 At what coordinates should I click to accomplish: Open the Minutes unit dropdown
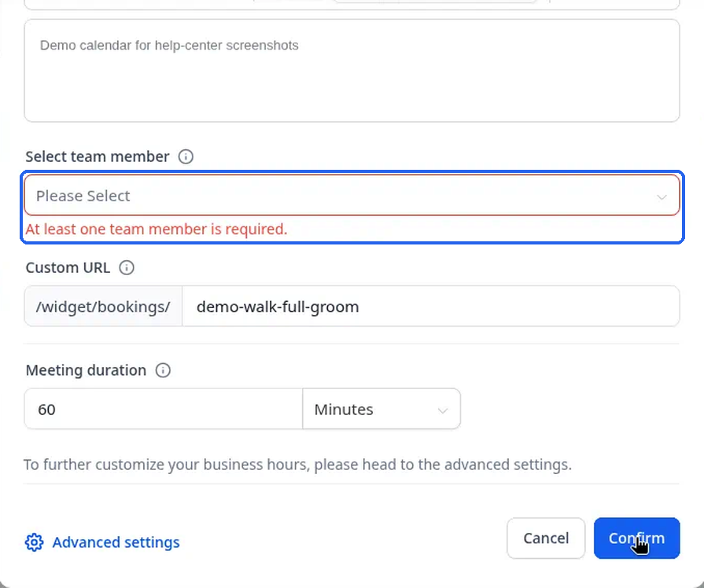[x=381, y=409]
